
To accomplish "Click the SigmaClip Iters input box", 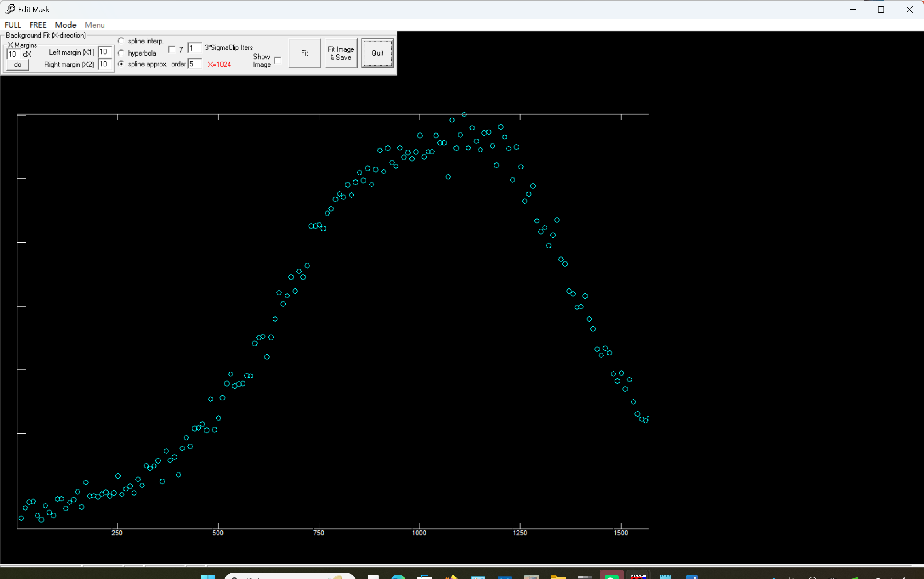I will click(x=194, y=48).
